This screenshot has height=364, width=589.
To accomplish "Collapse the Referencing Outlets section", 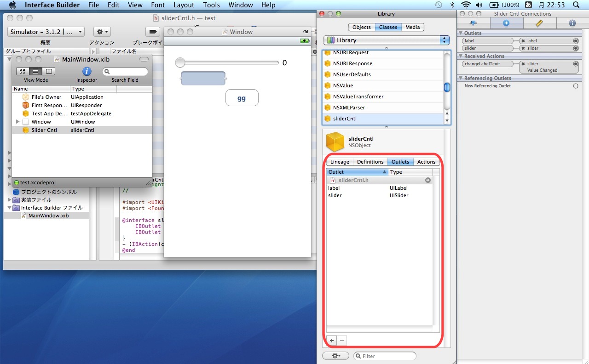I will coord(461,78).
